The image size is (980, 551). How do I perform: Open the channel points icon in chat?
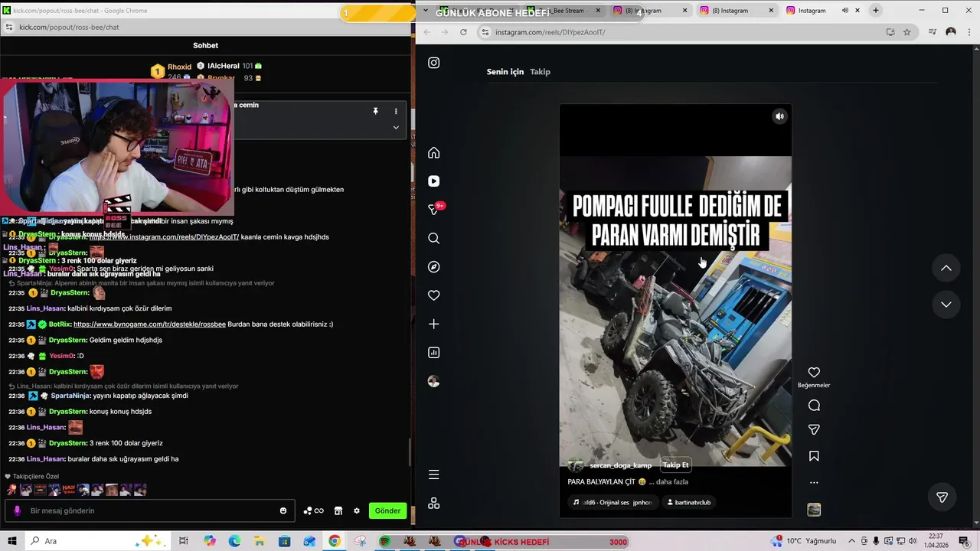tap(313, 510)
